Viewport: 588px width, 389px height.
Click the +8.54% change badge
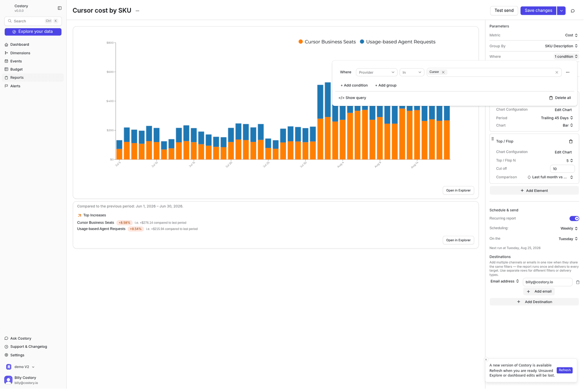(x=135, y=229)
